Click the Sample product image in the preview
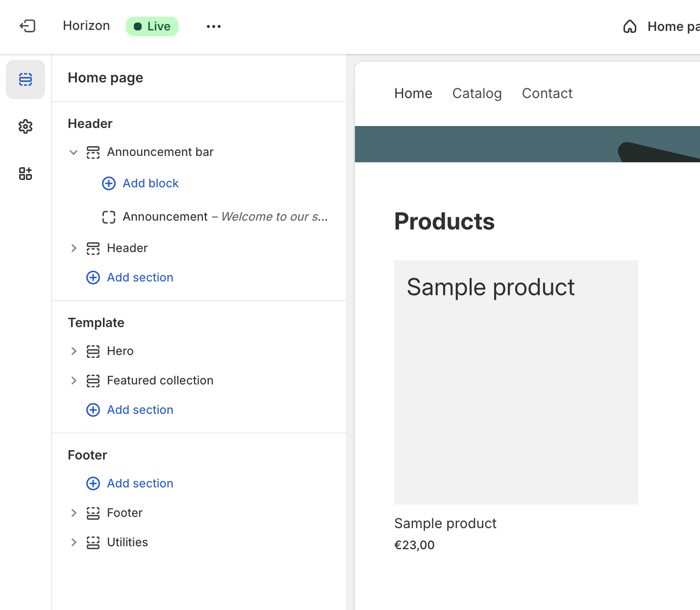The height and width of the screenshot is (610, 700). (x=516, y=382)
